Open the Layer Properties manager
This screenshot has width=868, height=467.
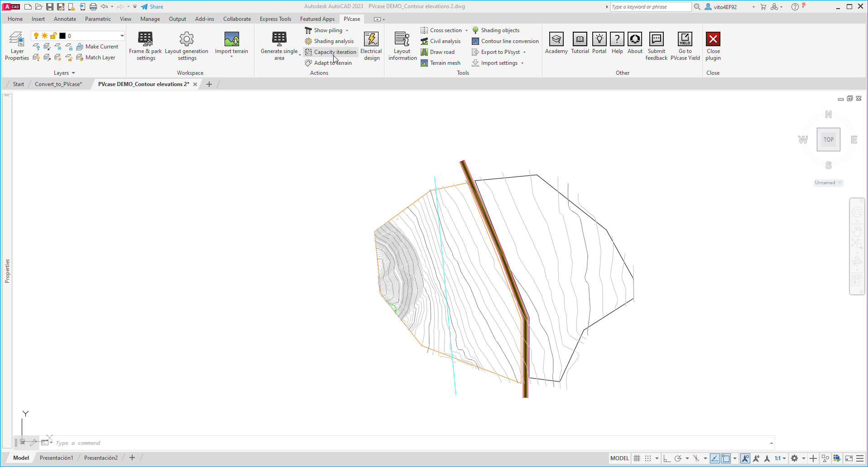pyautogui.click(x=17, y=39)
